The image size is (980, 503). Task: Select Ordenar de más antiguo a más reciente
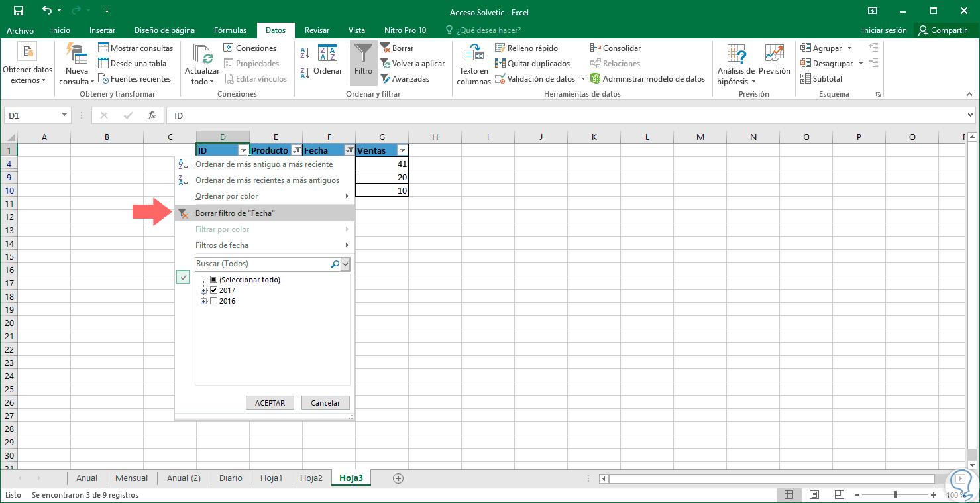(265, 164)
